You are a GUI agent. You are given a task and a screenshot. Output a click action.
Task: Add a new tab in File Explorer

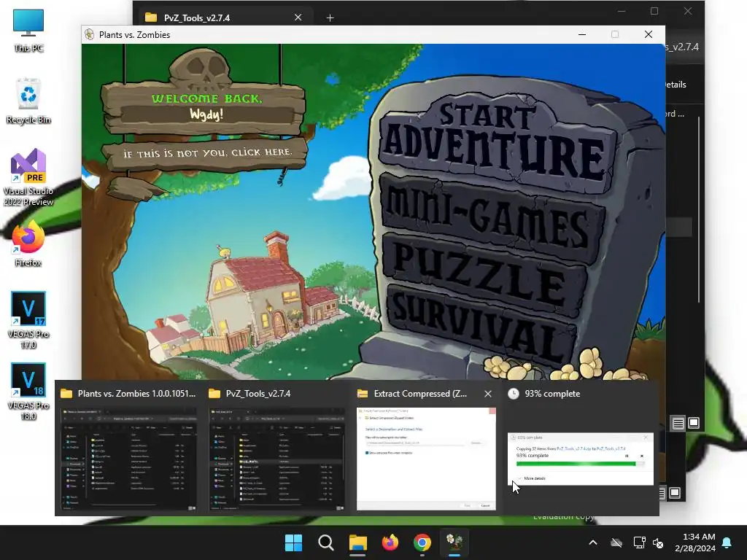330,17
